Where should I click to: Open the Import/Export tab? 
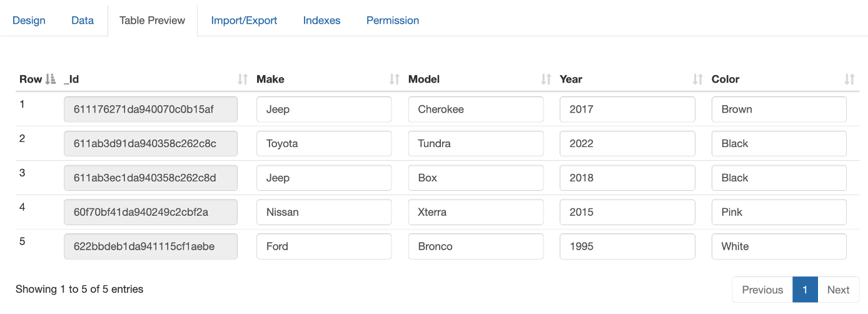pyautogui.click(x=244, y=21)
